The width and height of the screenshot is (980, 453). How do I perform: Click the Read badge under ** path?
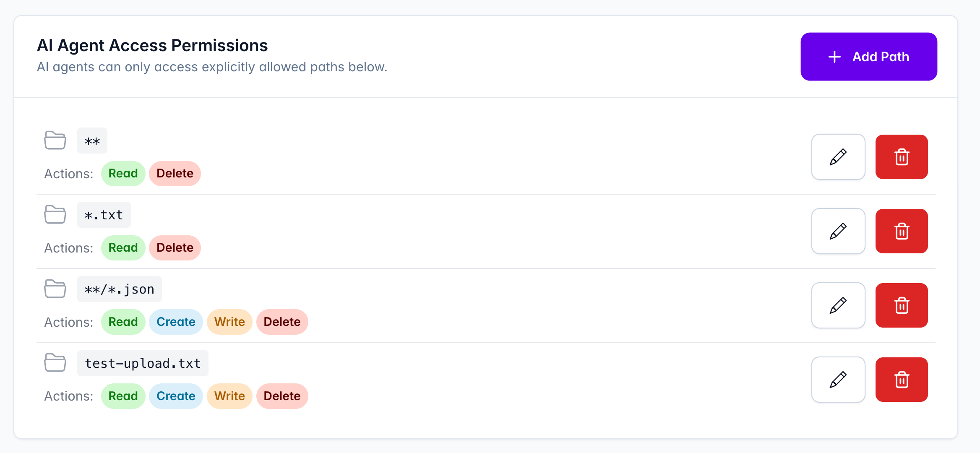[123, 174]
